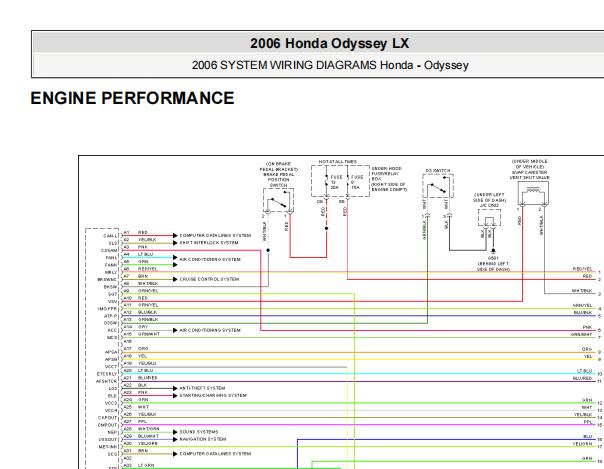Click the "A27 PPL" pin label
604x469 pixels.
135,422
